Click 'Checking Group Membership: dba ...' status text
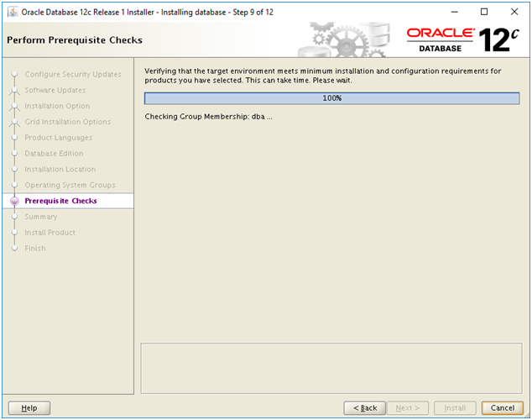 [x=208, y=117]
